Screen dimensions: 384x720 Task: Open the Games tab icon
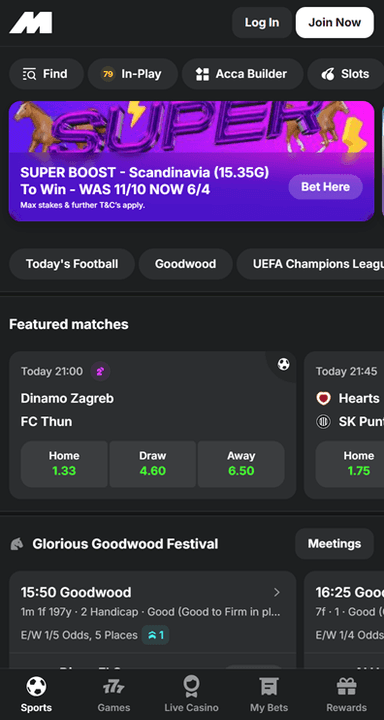(113, 687)
